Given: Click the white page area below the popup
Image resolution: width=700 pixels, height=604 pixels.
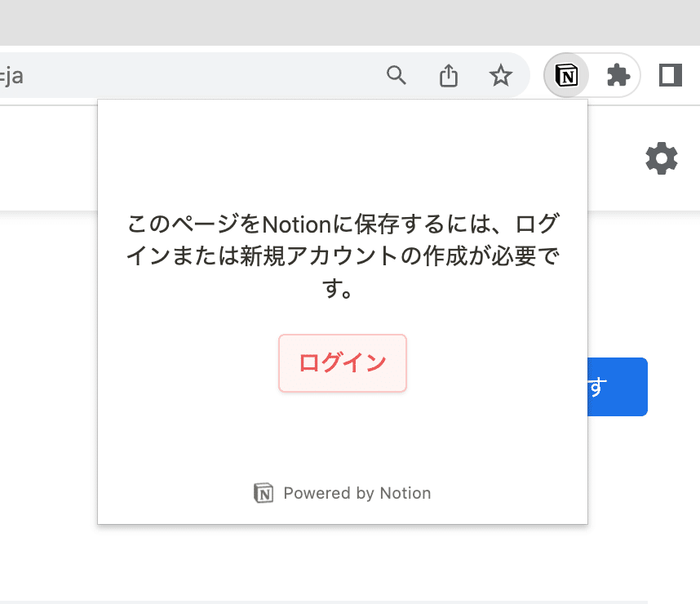Looking at the screenshot, I should 343,563.
